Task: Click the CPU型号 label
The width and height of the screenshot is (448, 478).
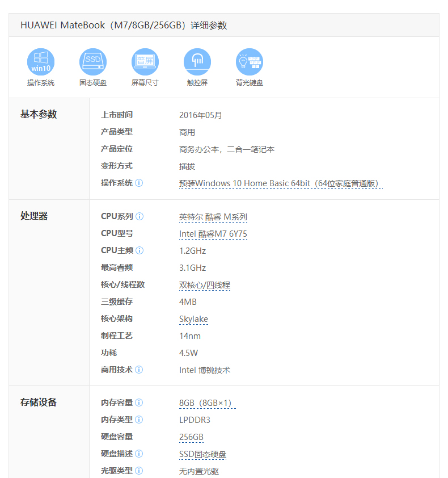Action: tap(117, 233)
